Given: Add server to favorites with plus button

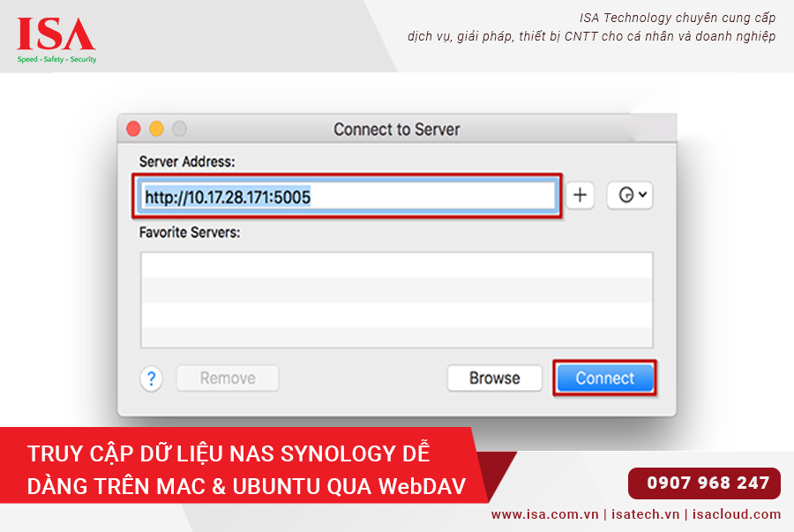Looking at the screenshot, I should coord(580,195).
